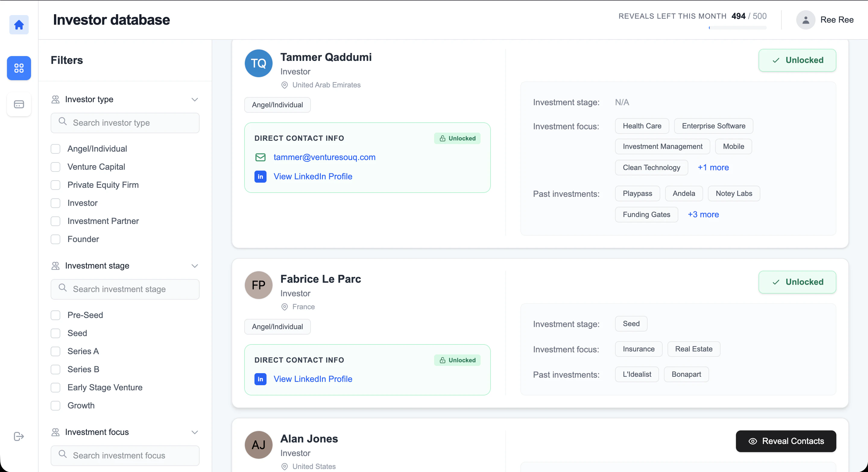
Task: Click LinkedIn icon in Tammer's contact info
Action: (x=260, y=177)
